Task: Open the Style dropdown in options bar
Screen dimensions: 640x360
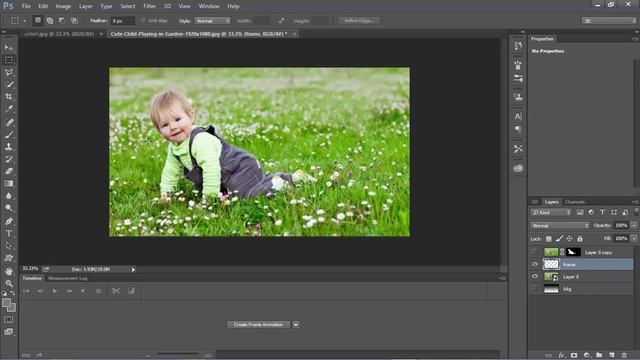Action: click(213, 20)
